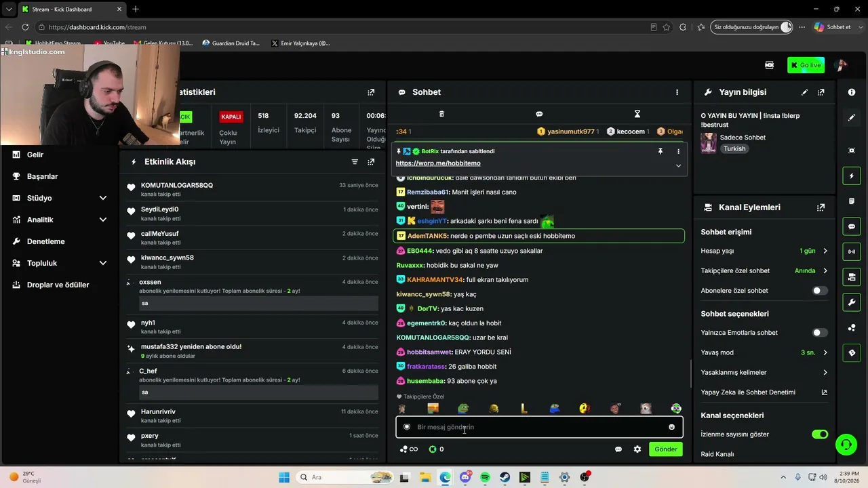The width and height of the screenshot is (868, 488).
Task: Pop out the Etkinlik Akışı panel
Action: click(371, 162)
